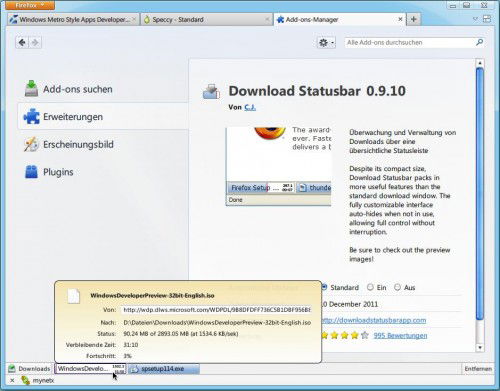Viewport: 500px width, 391px height.
Task: Open the list all tabs dropdown arrow
Action: (x=475, y=19)
